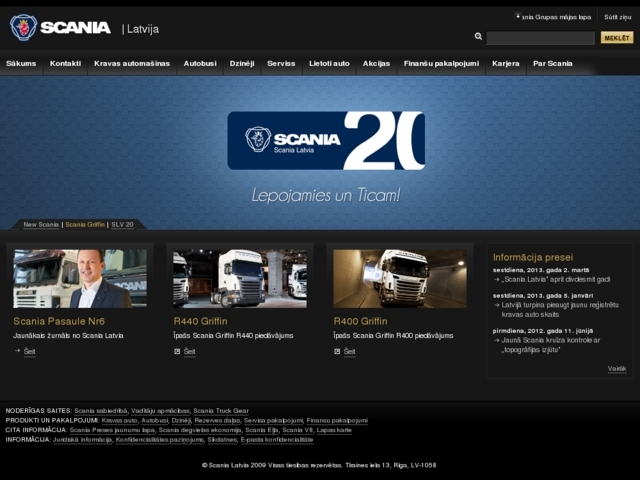Click the R400 Griffin heading
640x480 pixels.
click(360, 321)
